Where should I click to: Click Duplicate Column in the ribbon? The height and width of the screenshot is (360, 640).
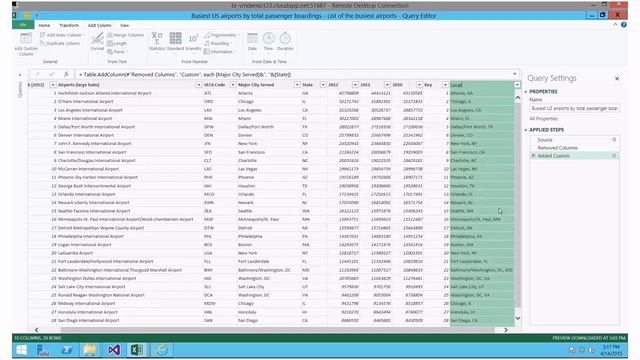click(x=60, y=43)
